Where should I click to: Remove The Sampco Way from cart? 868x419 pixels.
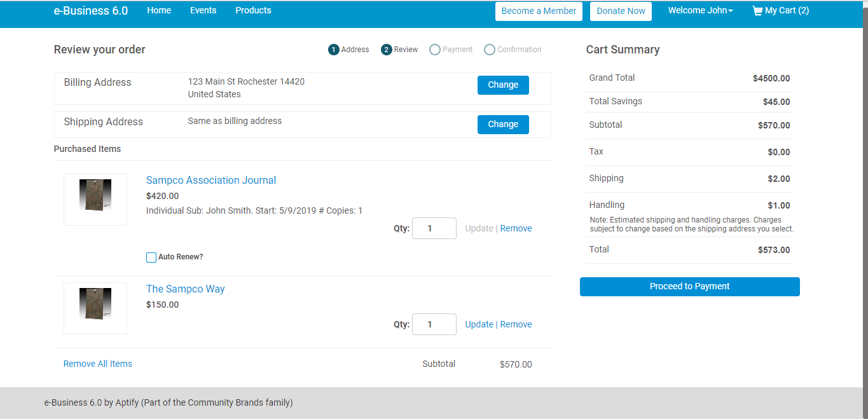[x=516, y=324]
